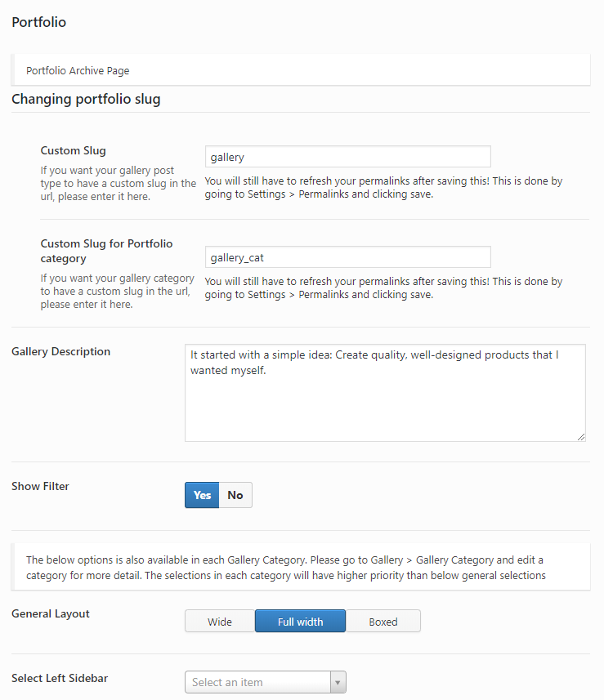This screenshot has width=604, height=700.
Task: Open the Select an item combo box
Action: (266, 682)
